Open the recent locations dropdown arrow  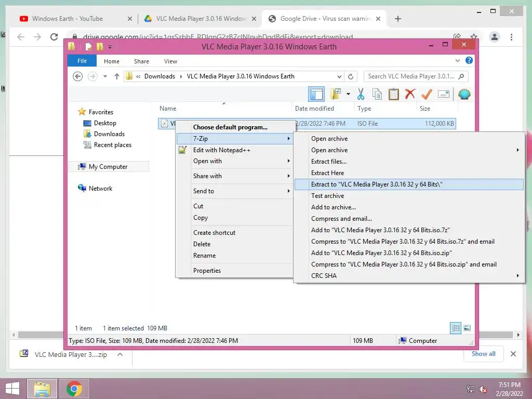click(x=105, y=76)
